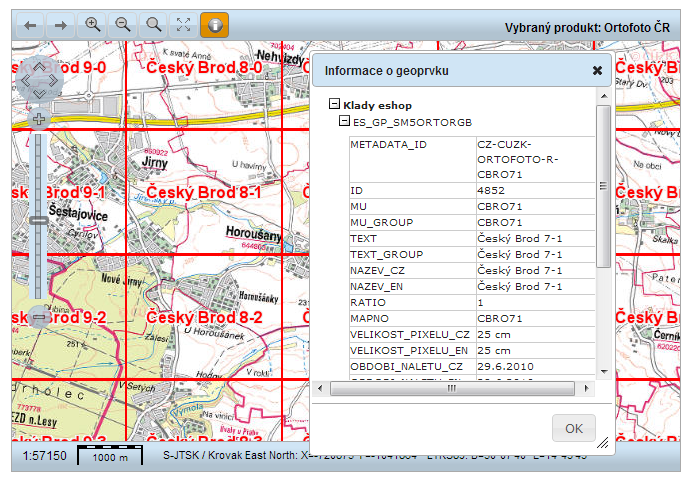Click the dialog scrollbar up arrow
Image resolution: width=690 pixels, height=486 pixels.
[604, 96]
